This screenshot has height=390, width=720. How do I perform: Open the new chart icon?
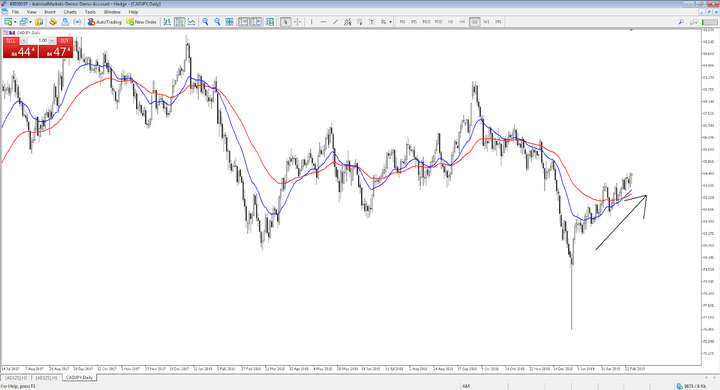[8, 22]
